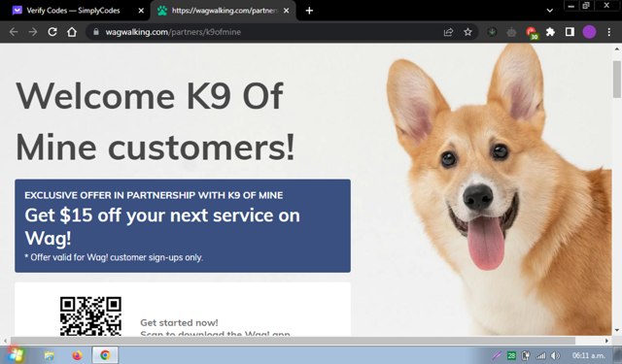
Task: Click 'Get $15 off your next service' text
Action: [x=162, y=226]
